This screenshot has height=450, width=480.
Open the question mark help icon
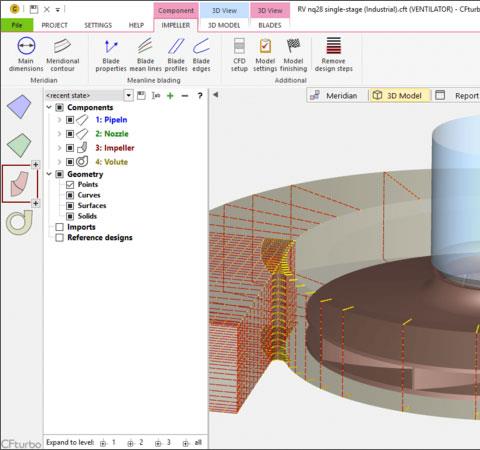click(x=200, y=96)
